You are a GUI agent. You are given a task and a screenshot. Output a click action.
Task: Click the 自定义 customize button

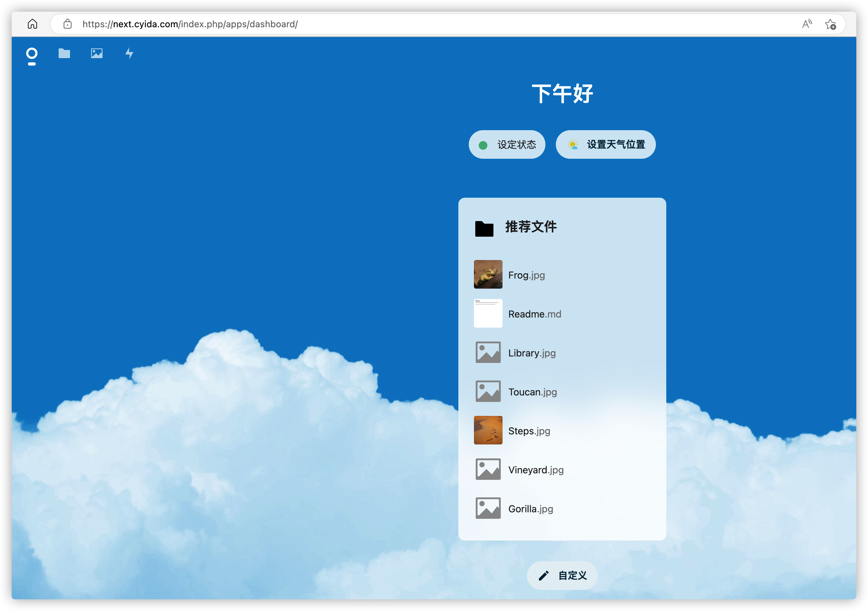click(x=562, y=576)
